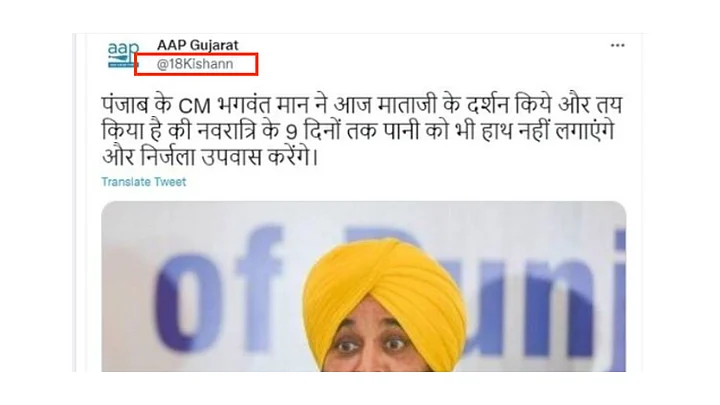The image size is (720, 405).
Task: Click the AAP logo profile avatar
Action: pos(123,55)
